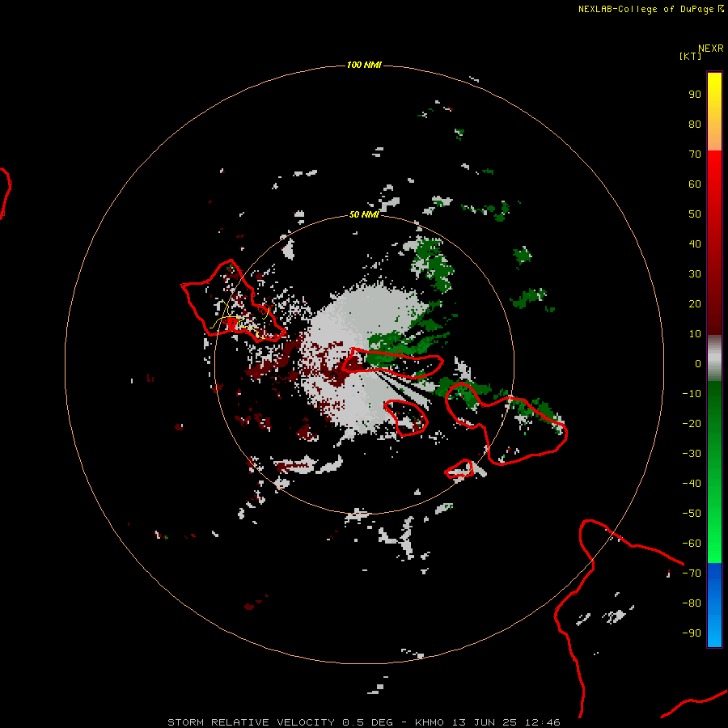728x728 pixels.
Task: Click the positive 40 scale label
Action: (695, 243)
